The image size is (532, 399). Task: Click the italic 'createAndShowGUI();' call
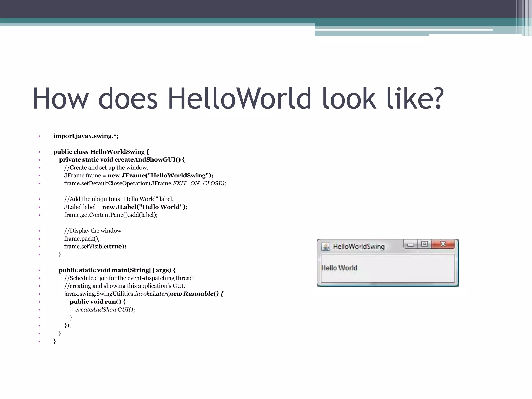pos(105,310)
